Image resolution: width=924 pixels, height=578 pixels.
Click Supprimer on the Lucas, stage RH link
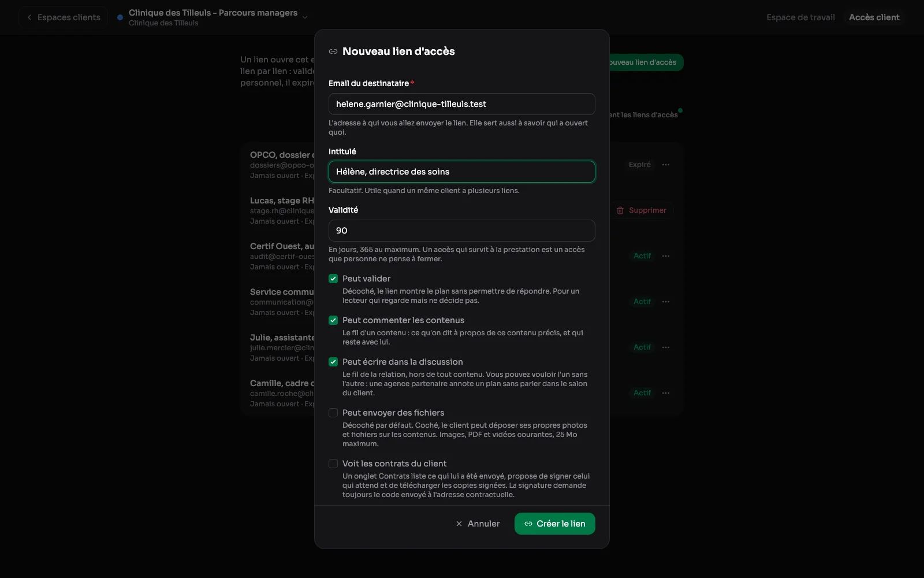coord(642,210)
